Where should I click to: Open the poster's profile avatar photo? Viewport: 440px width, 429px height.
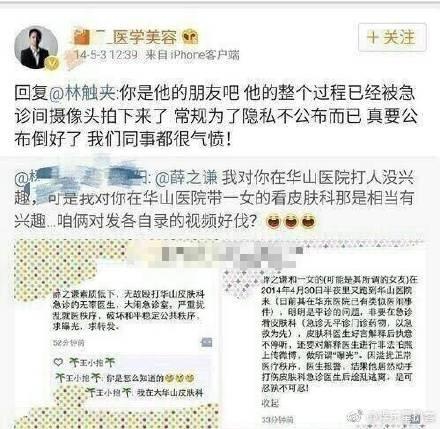point(36,47)
